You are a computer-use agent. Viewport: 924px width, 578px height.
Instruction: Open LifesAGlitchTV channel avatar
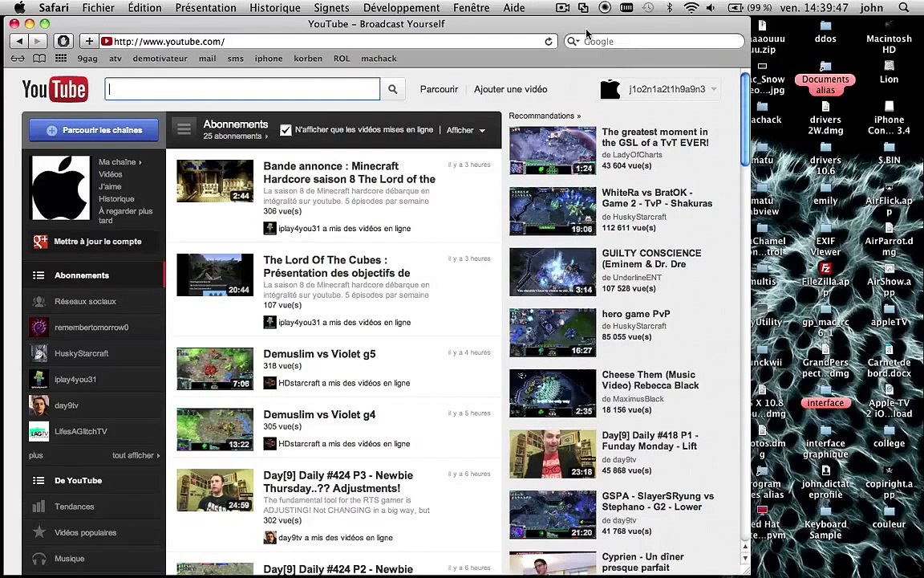pos(38,431)
